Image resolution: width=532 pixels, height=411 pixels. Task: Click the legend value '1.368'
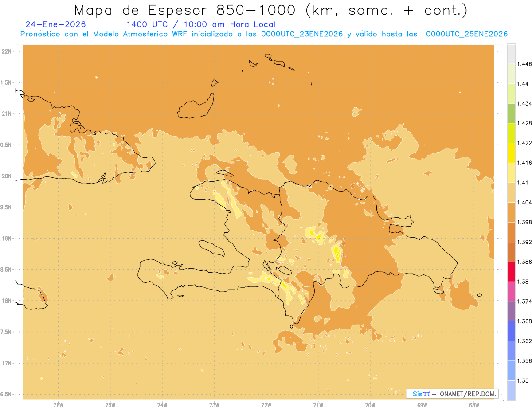(x=524, y=321)
